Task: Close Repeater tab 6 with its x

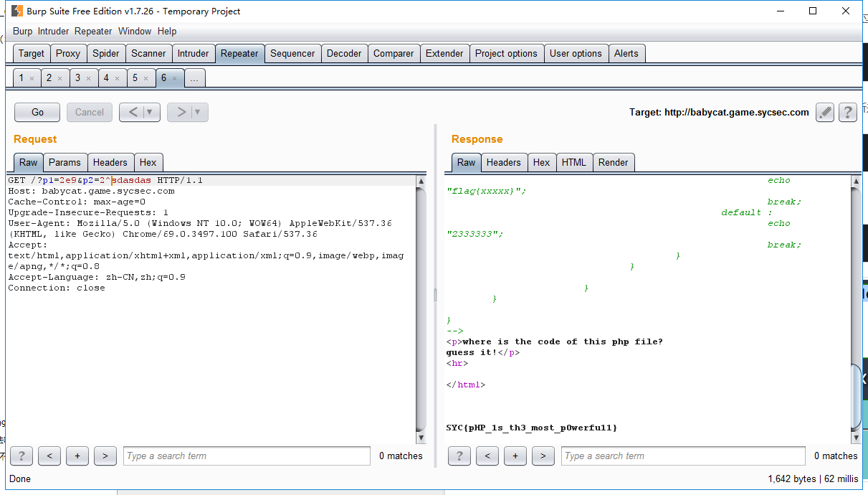Action: (x=175, y=78)
